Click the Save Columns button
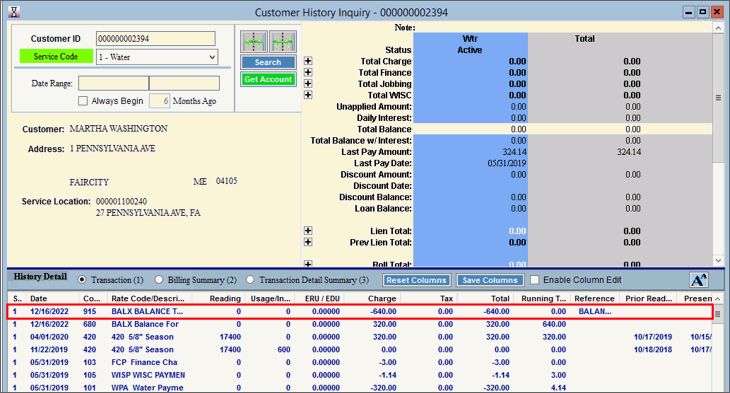The width and height of the screenshot is (730, 393). tap(490, 280)
